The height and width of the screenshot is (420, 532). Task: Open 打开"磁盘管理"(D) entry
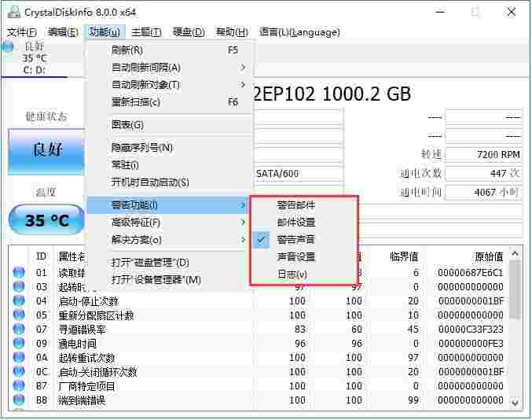coord(170,263)
